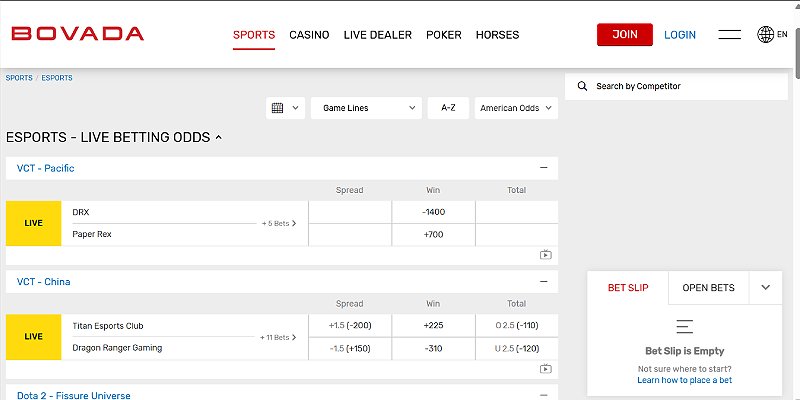The width and height of the screenshot is (800, 400).
Task: Select DRX win odds -1400
Action: coord(433,212)
